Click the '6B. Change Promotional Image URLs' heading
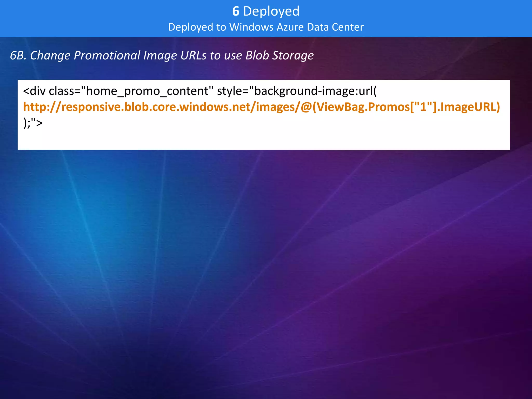 [x=162, y=55]
